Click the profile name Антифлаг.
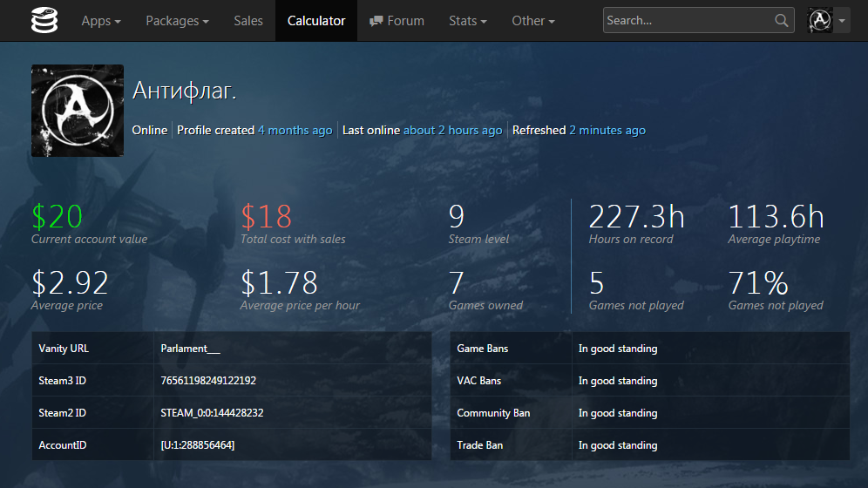This screenshot has width=868, height=488. point(185,90)
